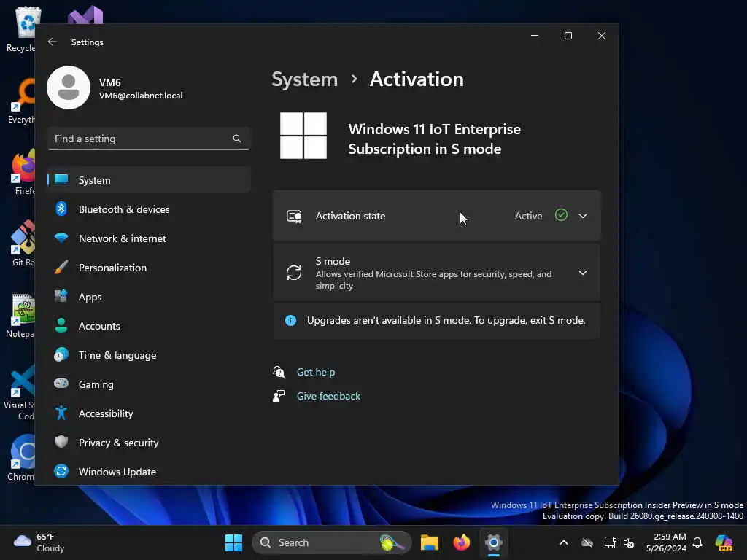Expand the Activation state chevron
The height and width of the screenshot is (560, 747).
click(583, 216)
